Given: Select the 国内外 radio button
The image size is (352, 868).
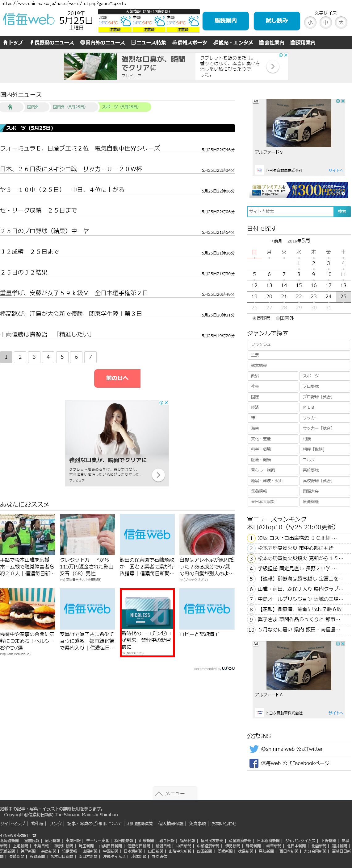Looking at the screenshot, I should 278,318.
